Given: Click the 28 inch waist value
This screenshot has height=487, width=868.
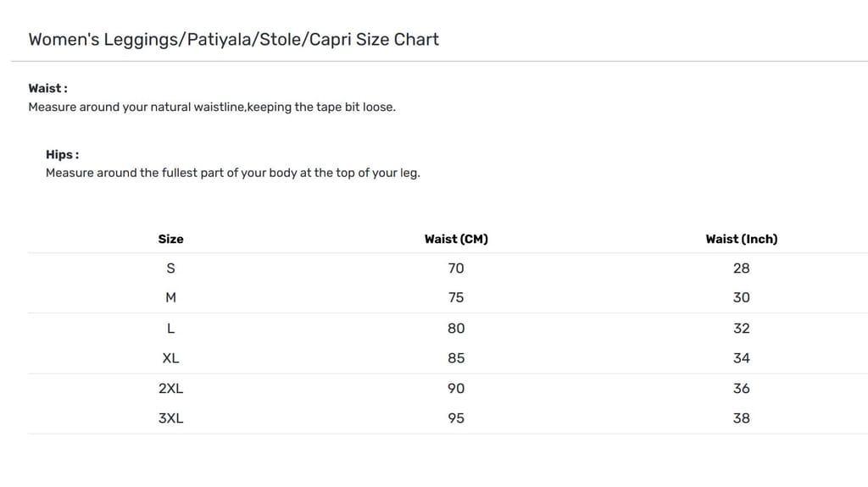Looking at the screenshot, I should 741,268.
